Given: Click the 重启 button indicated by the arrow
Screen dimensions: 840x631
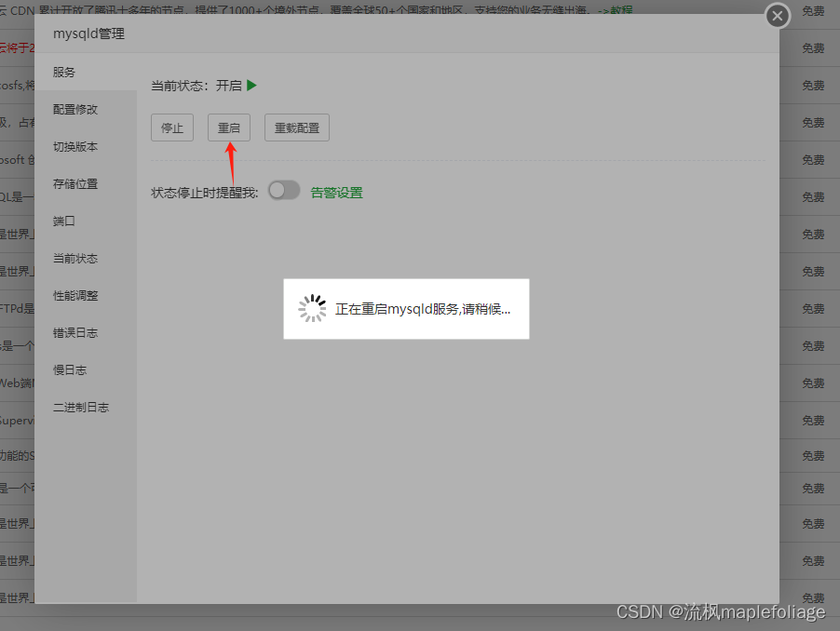Looking at the screenshot, I should tap(228, 128).
